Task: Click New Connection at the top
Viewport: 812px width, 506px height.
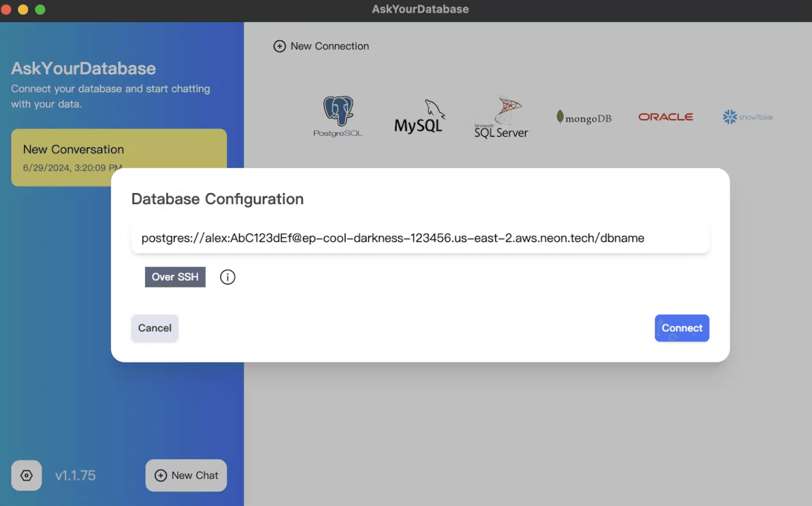Action: tap(321, 46)
